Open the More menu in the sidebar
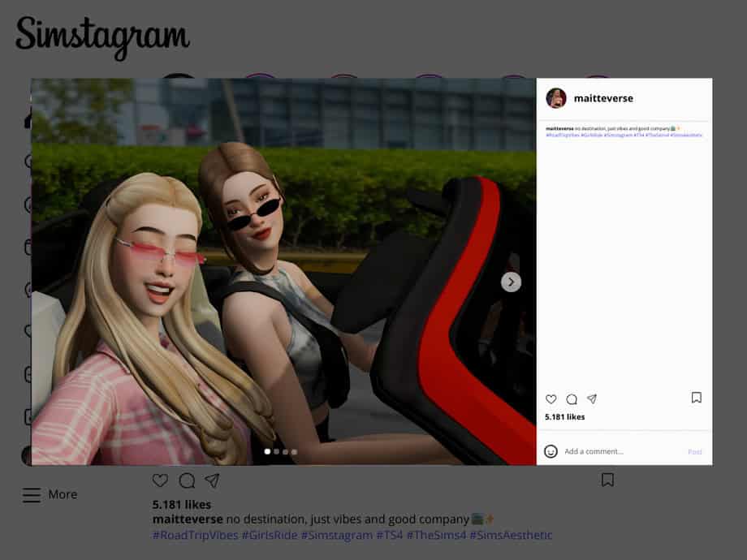Screen dimensions: 747x560 coord(50,494)
